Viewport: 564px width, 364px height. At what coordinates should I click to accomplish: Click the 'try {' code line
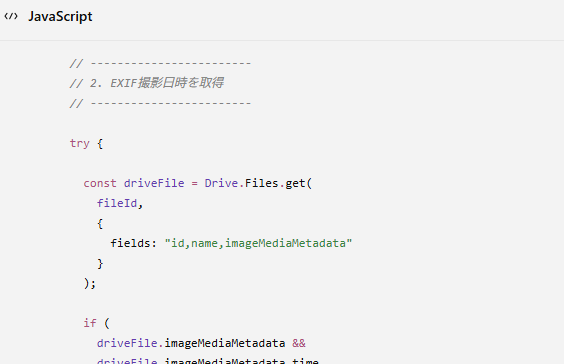tap(86, 143)
